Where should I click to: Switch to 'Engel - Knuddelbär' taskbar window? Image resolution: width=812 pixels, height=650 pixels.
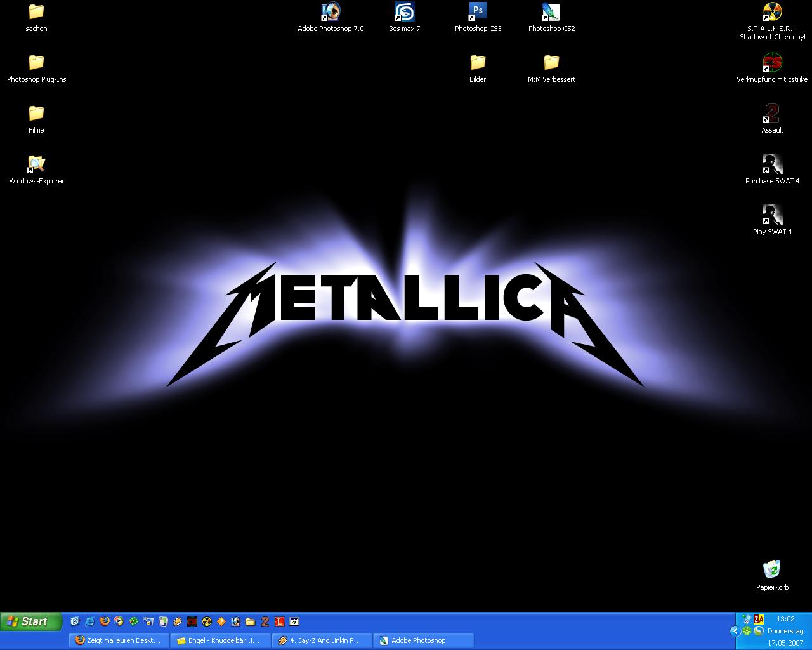(x=221, y=640)
